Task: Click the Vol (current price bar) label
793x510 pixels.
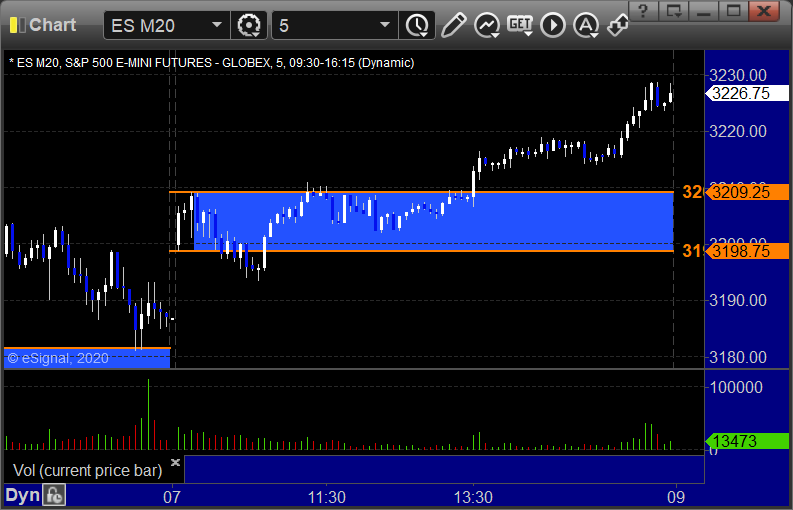Action: click(87, 471)
